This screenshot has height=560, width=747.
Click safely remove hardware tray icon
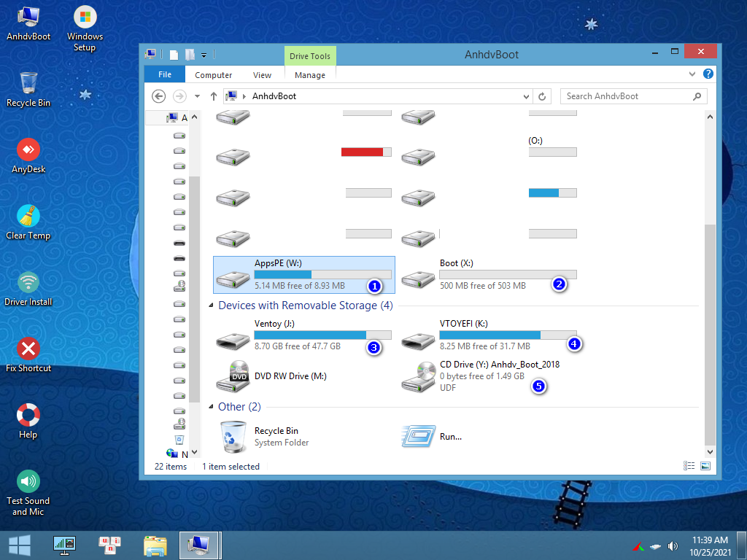(656, 546)
